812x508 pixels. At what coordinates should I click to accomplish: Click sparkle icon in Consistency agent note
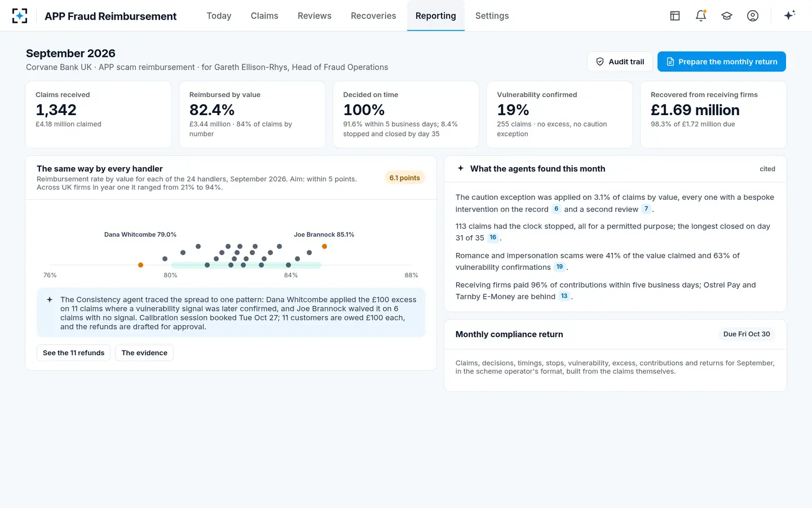50,300
